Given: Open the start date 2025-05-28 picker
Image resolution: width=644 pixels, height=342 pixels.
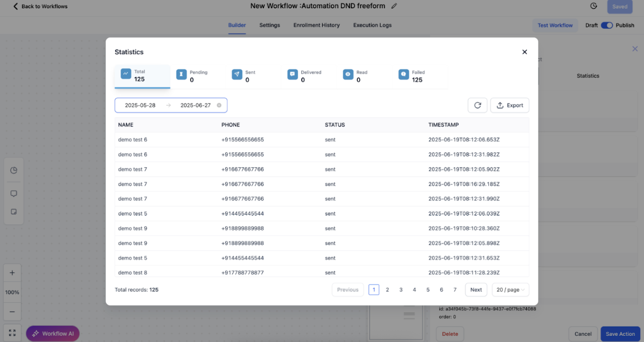Looking at the screenshot, I should (x=140, y=106).
